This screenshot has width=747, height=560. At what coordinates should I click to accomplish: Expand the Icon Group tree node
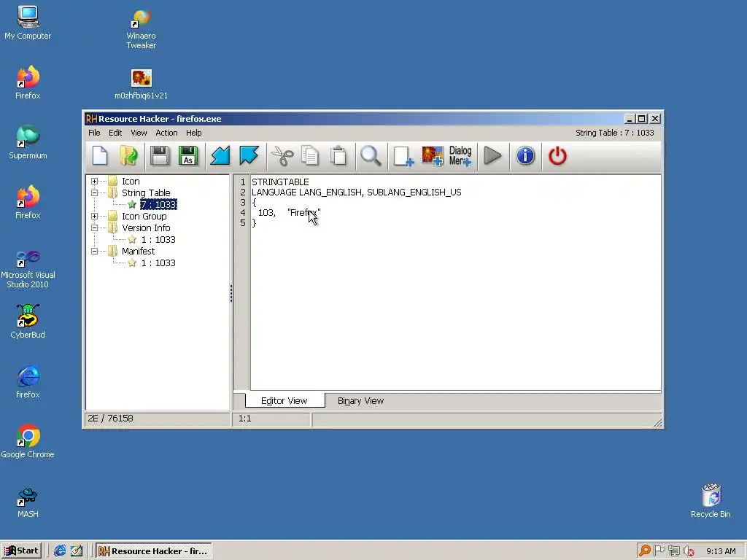[94, 216]
